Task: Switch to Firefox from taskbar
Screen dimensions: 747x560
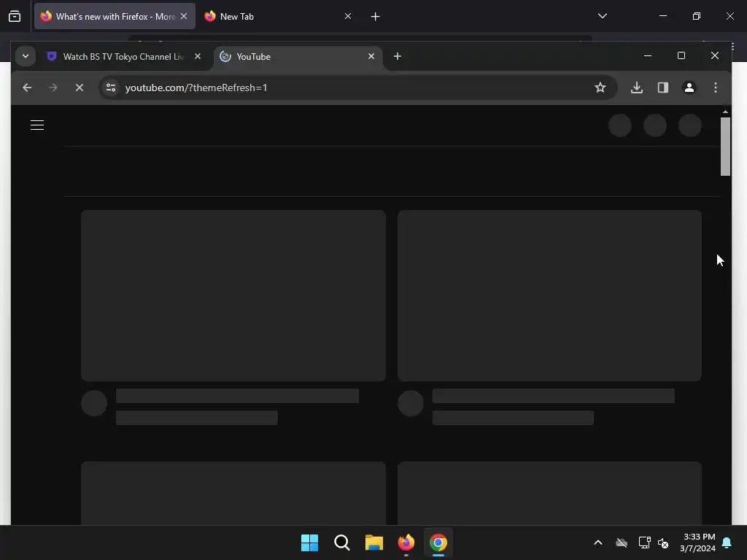Action: (x=406, y=542)
